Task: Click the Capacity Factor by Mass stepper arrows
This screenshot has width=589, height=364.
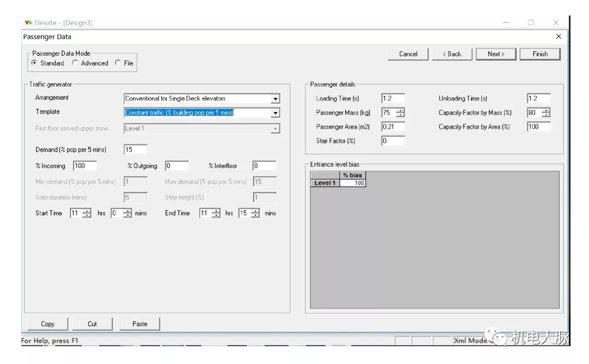Action: pyautogui.click(x=546, y=113)
